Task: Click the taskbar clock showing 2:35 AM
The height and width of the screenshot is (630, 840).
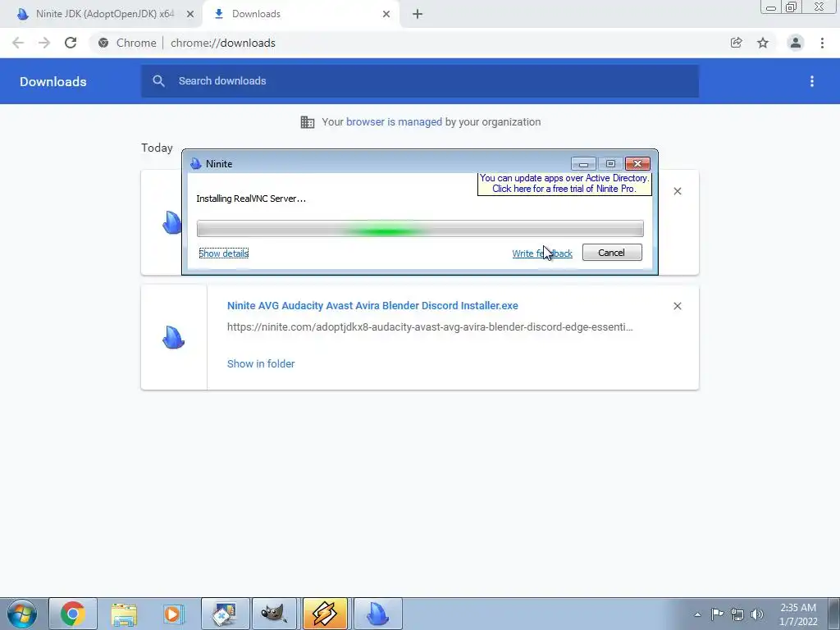Action: (797, 614)
